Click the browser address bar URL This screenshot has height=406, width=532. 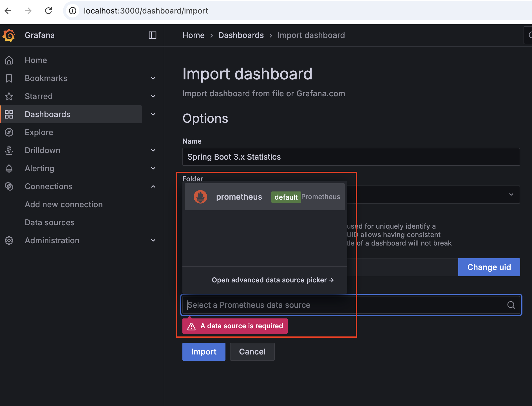click(x=146, y=11)
